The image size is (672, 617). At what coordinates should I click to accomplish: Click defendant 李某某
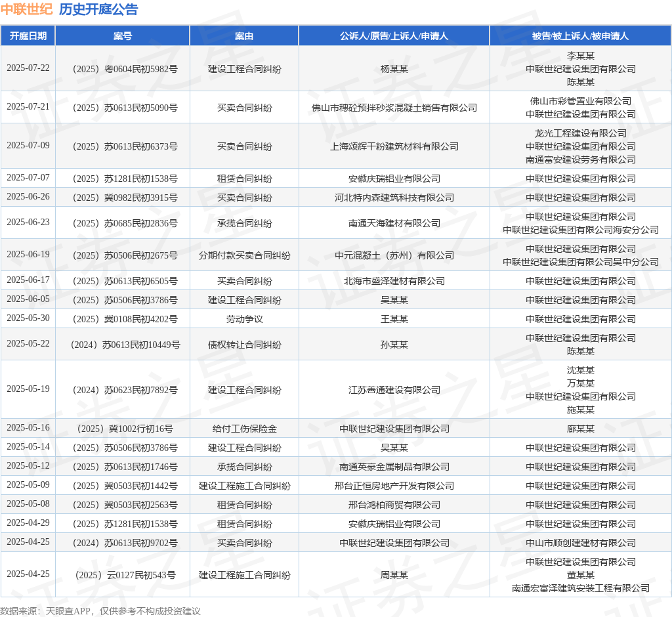581,56
